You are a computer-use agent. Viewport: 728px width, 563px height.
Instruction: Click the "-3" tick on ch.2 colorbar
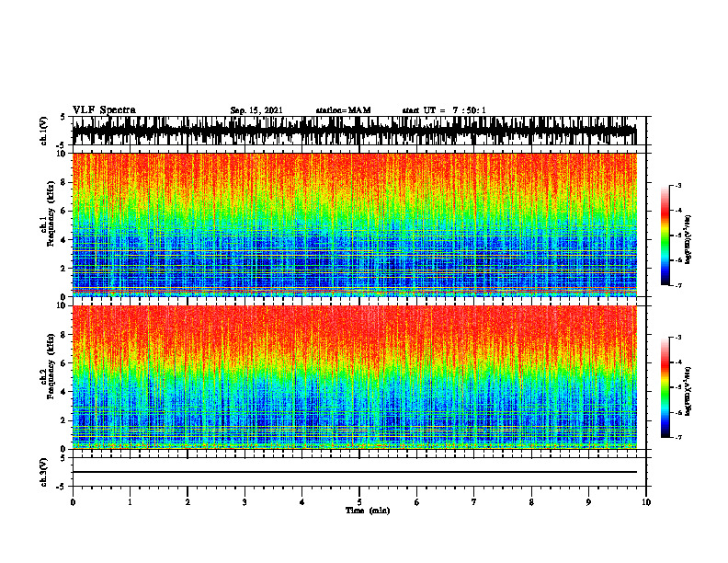(x=678, y=338)
